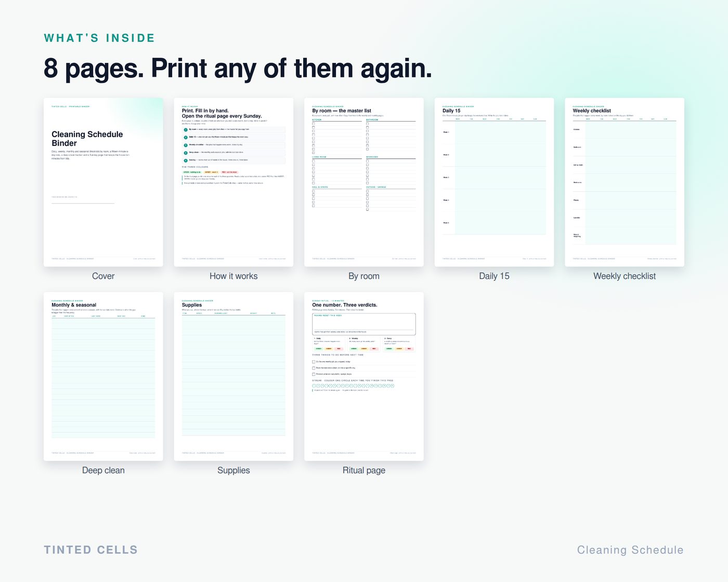This screenshot has width=728, height=582.
Task: Select the How it works page preview
Action: (x=233, y=182)
